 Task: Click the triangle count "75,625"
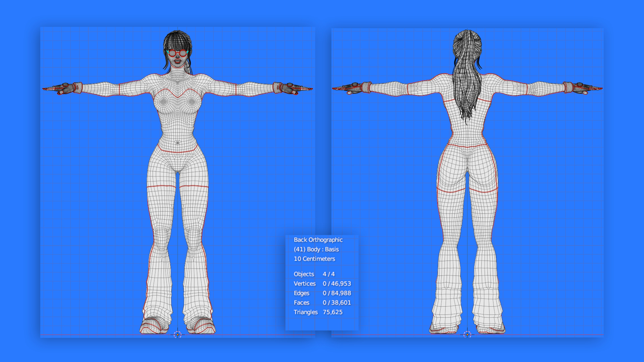click(332, 312)
